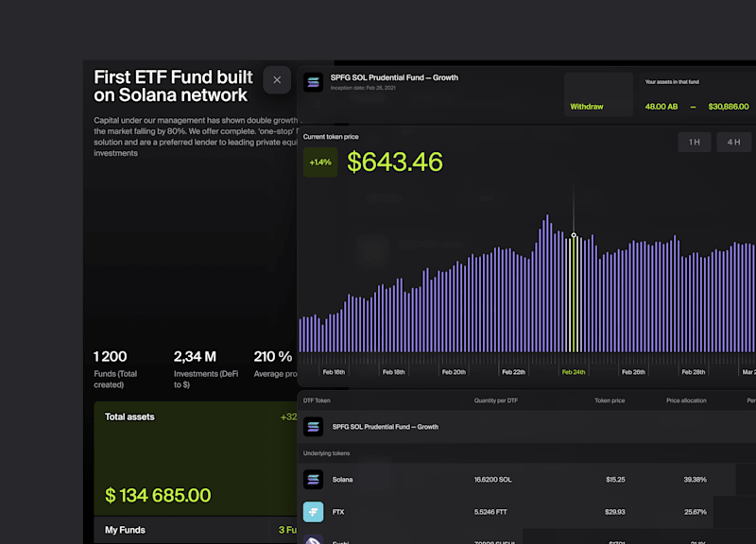Screen dimensions: 756x544
Task: Click the Inception date text
Action: tap(363, 88)
